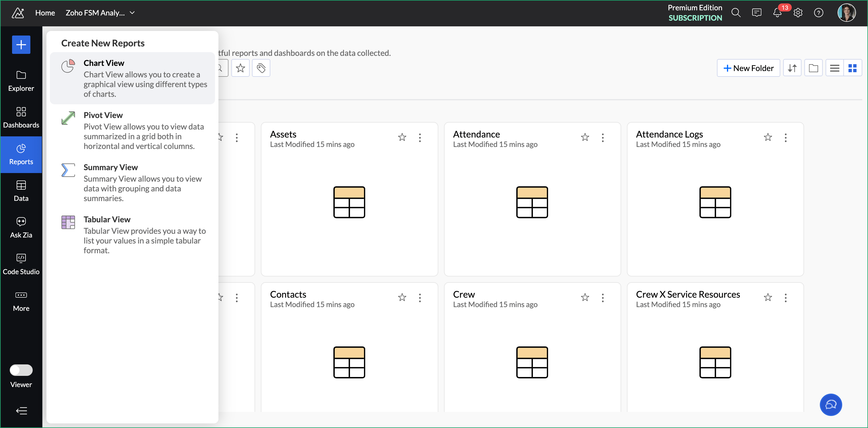Click the notifications bell icon
The height and width of the screenshot is (428, 868).
(777, 13)
